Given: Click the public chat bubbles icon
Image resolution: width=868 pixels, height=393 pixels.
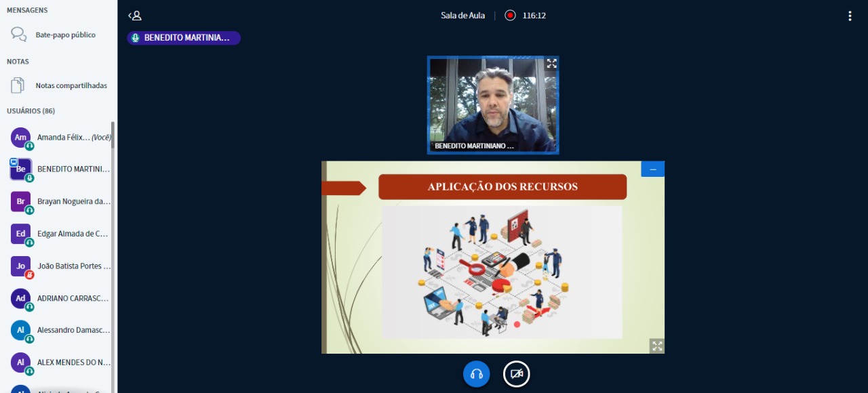Looking at the screenshot, I should (19, 35).
